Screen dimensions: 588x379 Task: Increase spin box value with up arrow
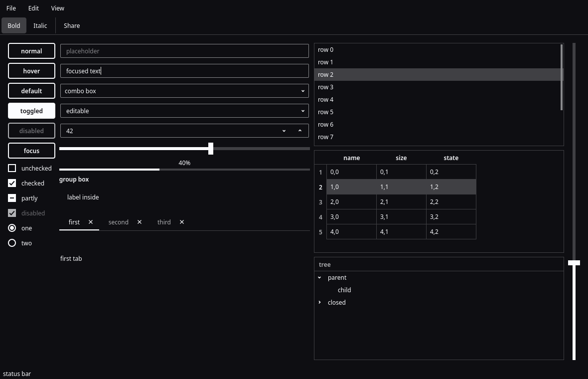point(300,131)
